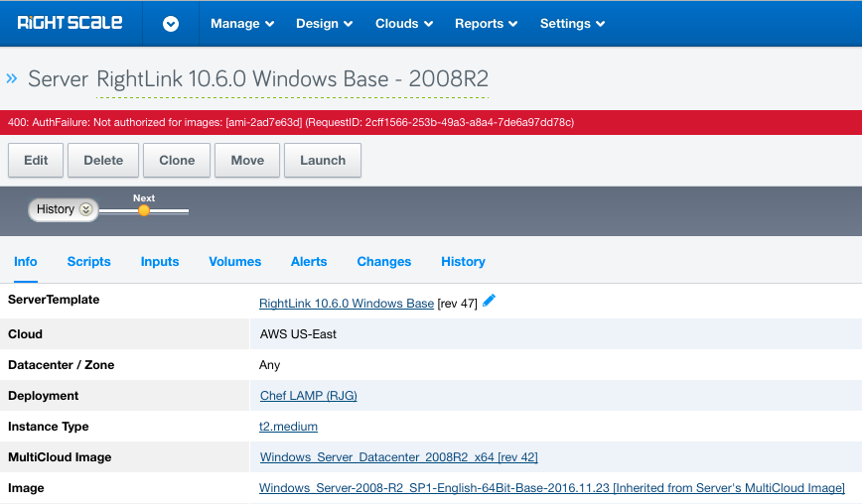Click the Any datacenter value
This screenshot has width=862, height=504.
click(269, 365)
